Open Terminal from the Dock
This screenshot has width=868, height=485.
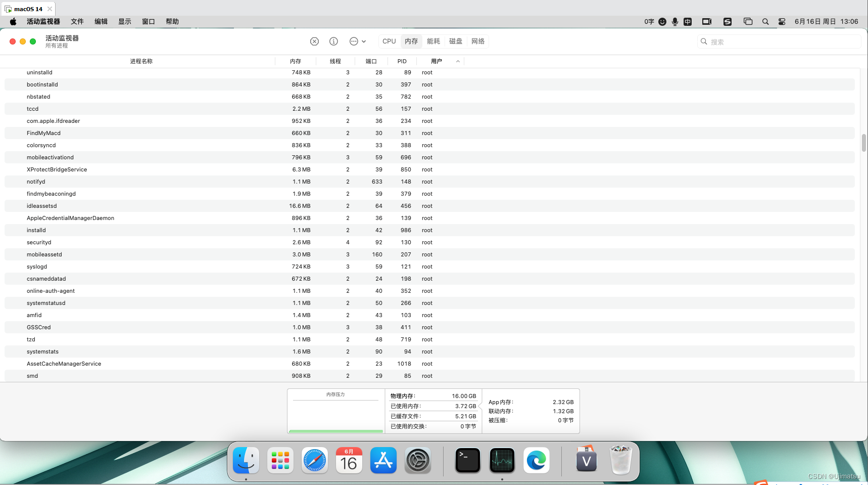click(468, 460)
